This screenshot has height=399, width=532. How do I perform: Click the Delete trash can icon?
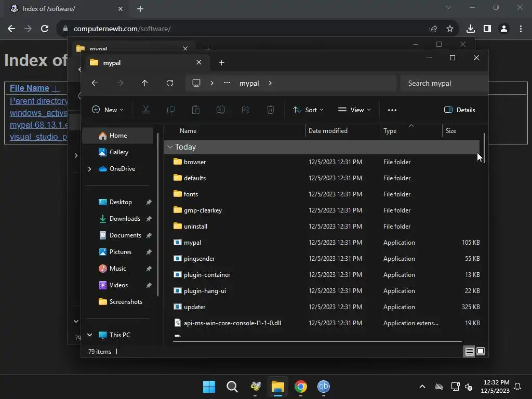(270, 110)
